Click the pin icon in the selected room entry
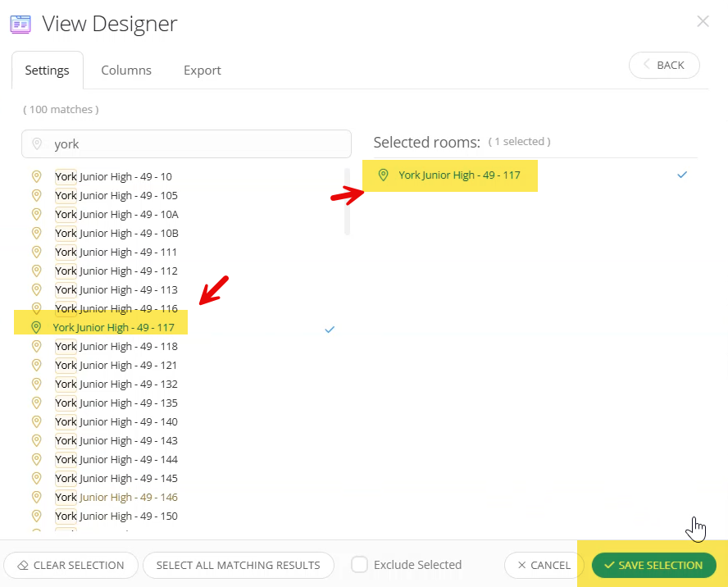728x587 pixels. pyautogui.click(x=383, y=175)
